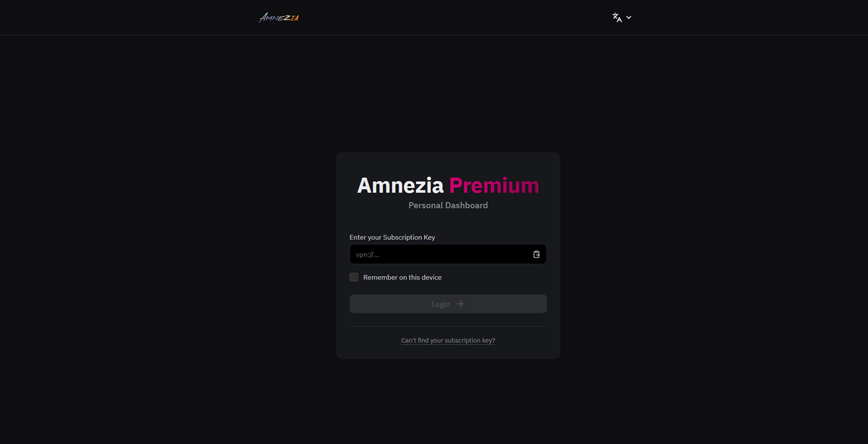Click the divider line above the help link

[x=448, y=326]
